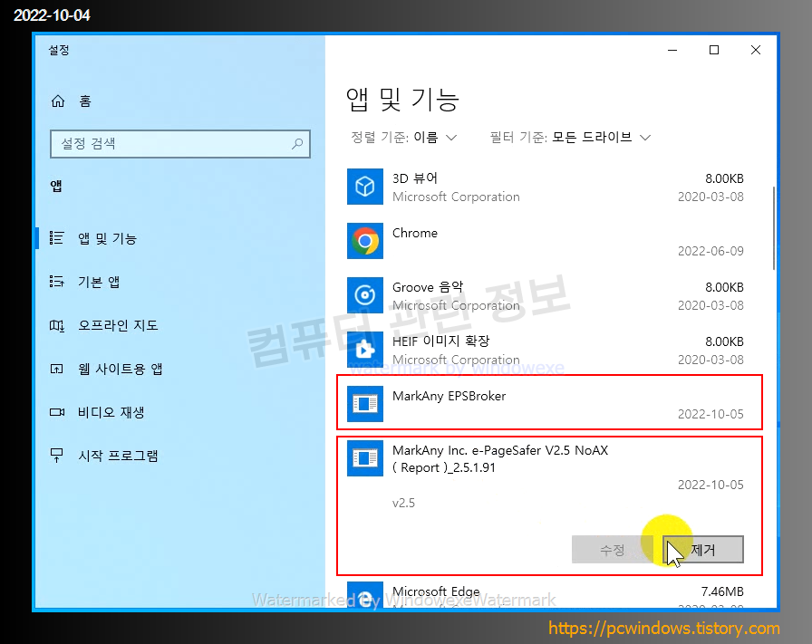
Task: Click the 시작 프로그램 icon in the sidebar
Action: (56, 456)
